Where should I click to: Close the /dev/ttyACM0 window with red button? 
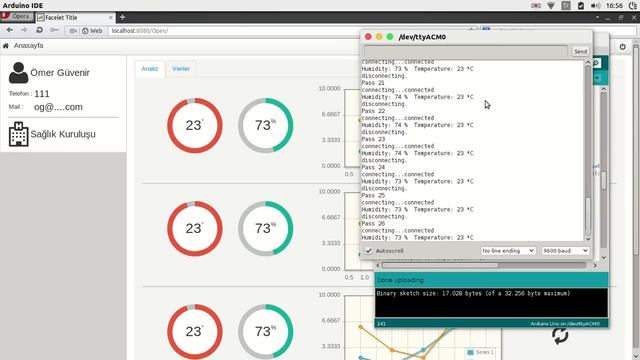pos(368,37)
